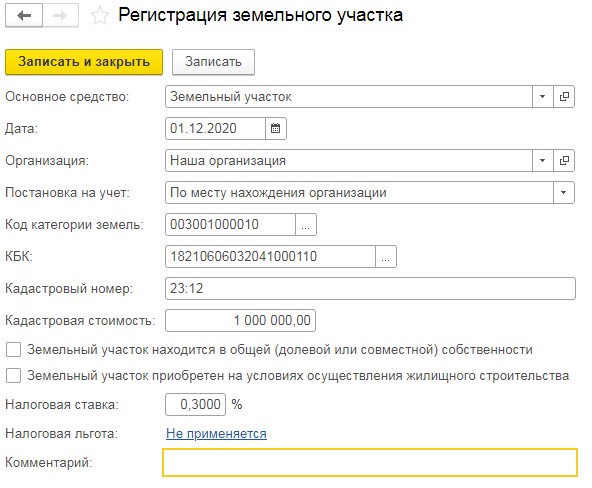Open the calendar picker for Дата
The height and width of the screenshot is (488, 592).
pos(276,128)
